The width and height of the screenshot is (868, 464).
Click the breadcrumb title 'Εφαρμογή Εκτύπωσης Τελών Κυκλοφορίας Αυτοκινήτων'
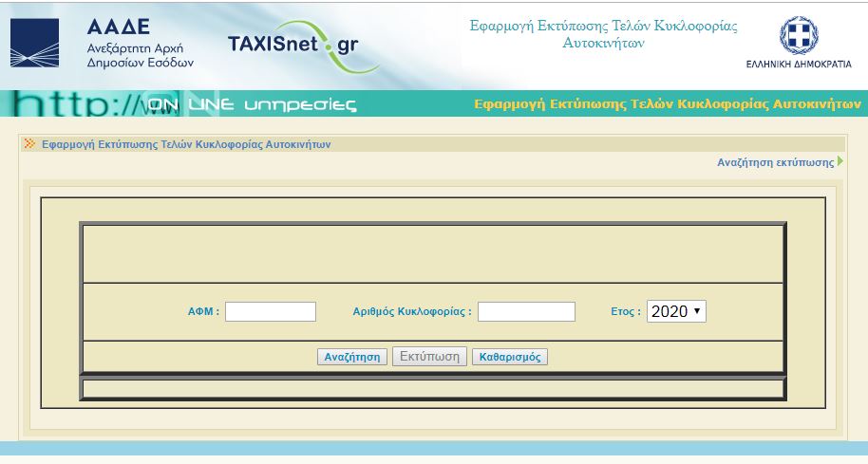[186, 145]
